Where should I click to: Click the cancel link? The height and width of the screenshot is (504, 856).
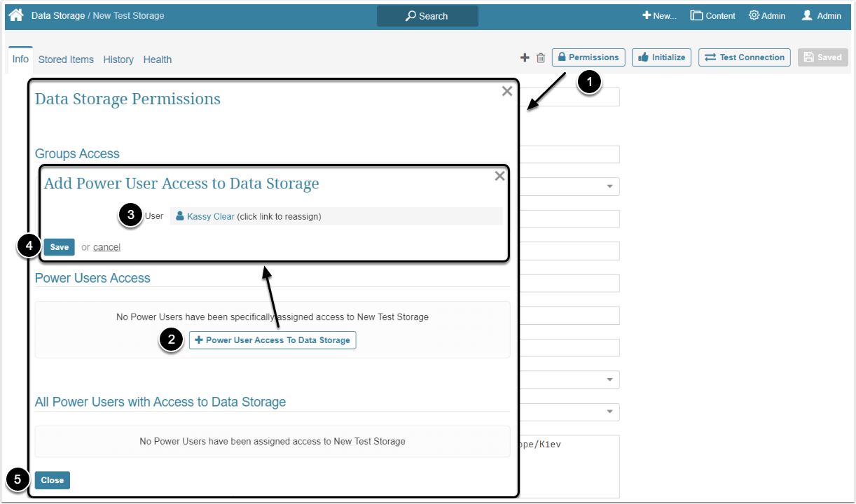click(x=106, y=247)
